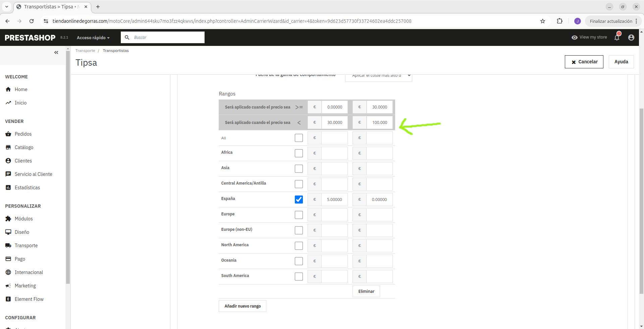Click the Pedidos basket icon
644x329 pixels.
click(x=8, y=134)
